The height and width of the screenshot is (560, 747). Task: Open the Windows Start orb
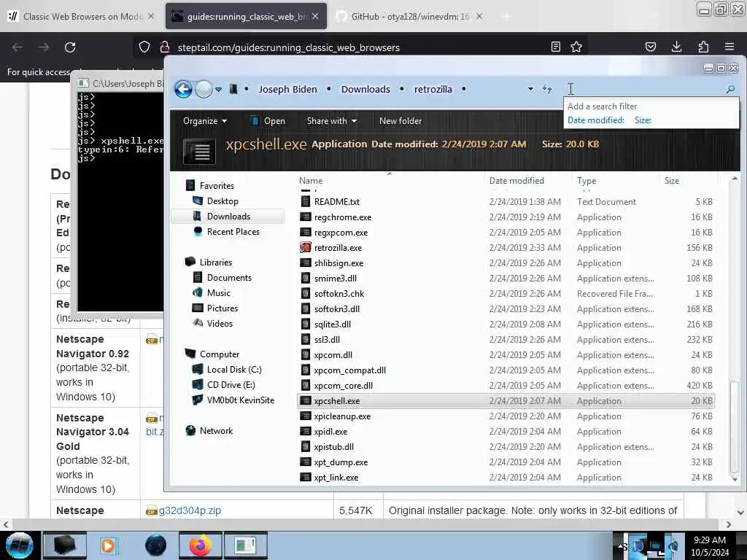tap(19, 545)
